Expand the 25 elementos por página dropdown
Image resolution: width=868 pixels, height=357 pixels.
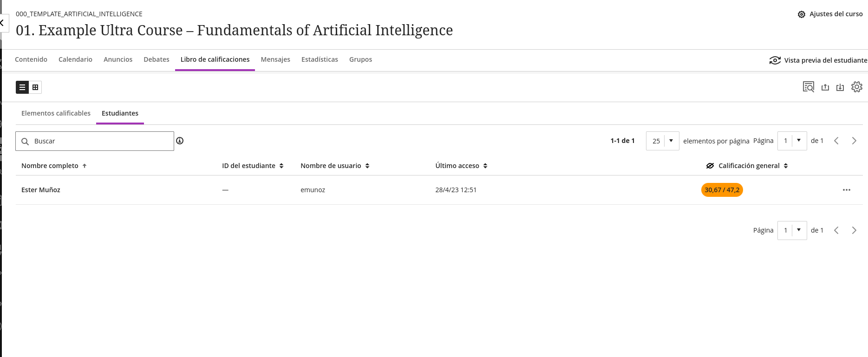click(663, 141)
